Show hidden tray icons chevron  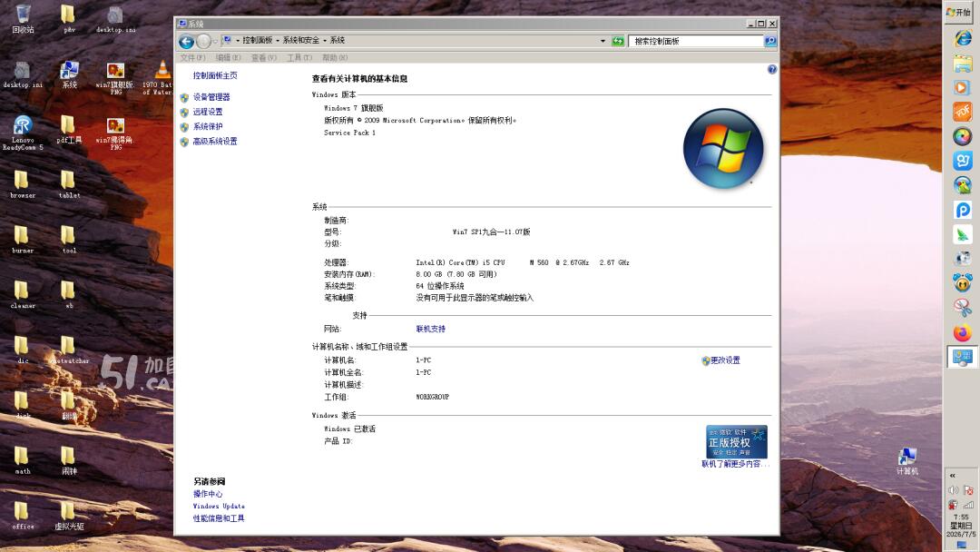[953, 476]
